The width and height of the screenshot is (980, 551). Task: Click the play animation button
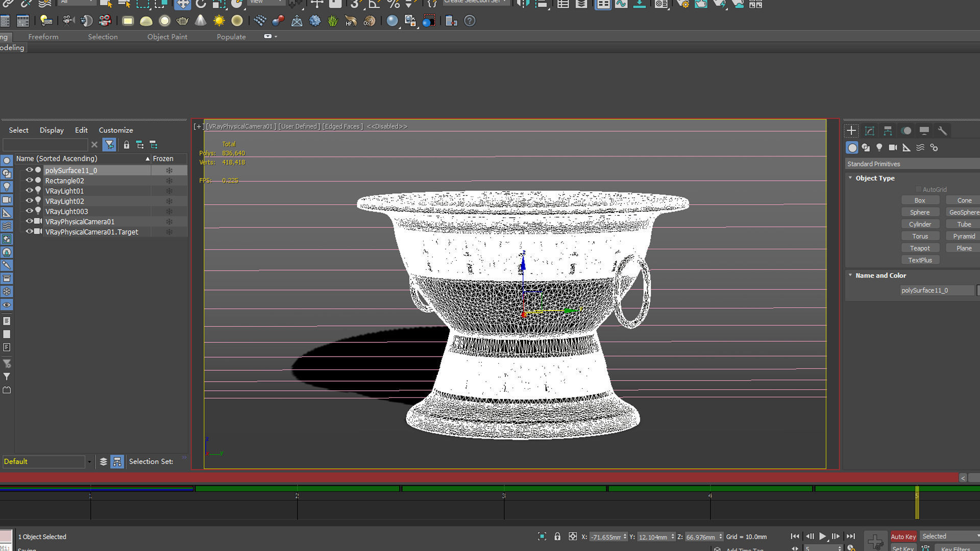pos(822,536)
